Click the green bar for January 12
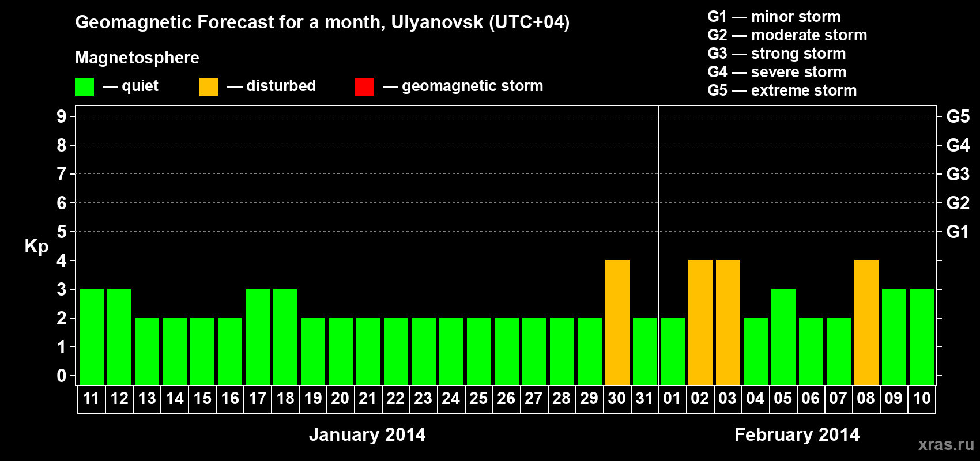 pyautogui.click(x=119, y=337)
